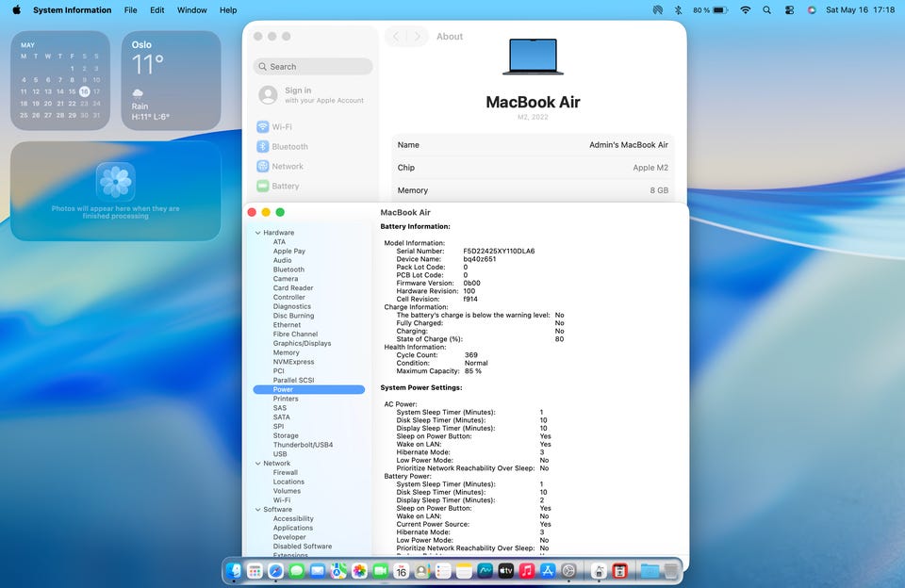Open the Photos desktop widget
The height and width of the screenshot is (588, 905).
point(115,191)
